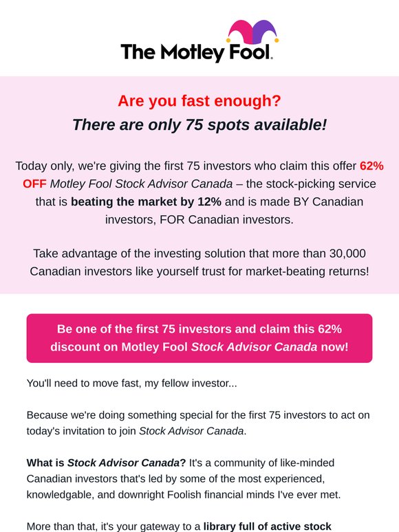Click 'There are only 75 spots available!' subheading

point(199,124)
